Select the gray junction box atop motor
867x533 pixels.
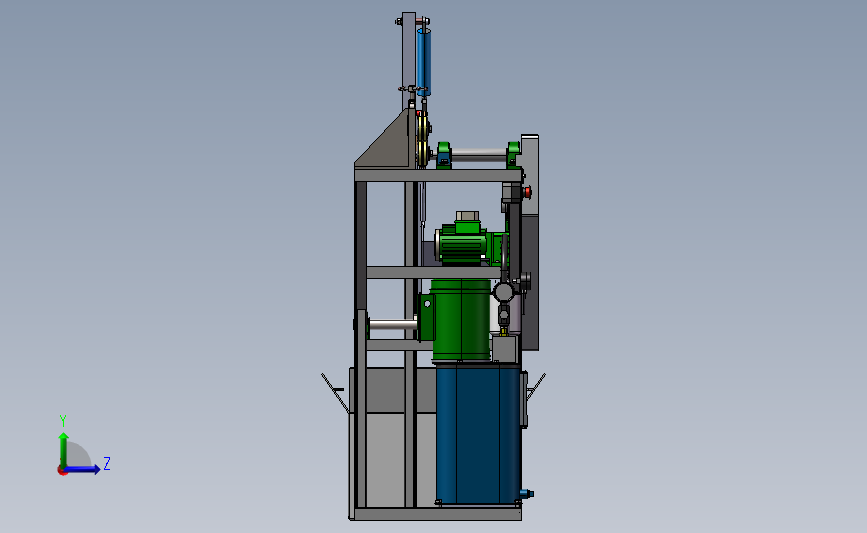click(x=467, y=216)
